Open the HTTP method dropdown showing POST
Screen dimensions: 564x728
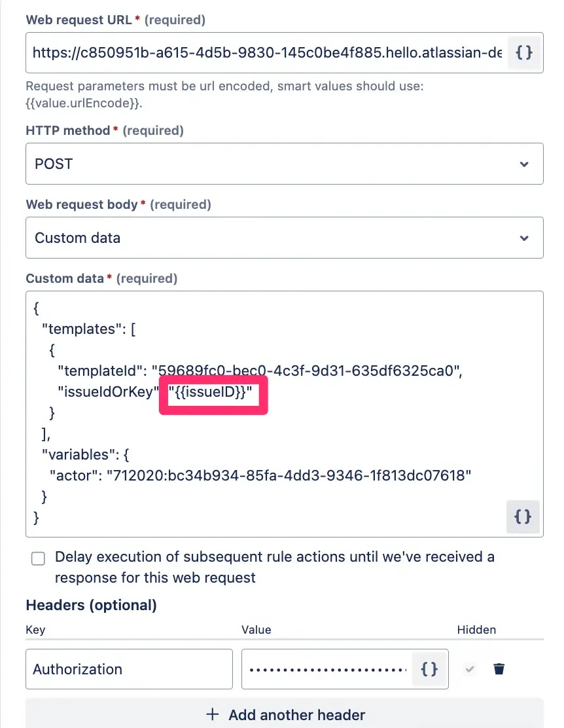(523, 164)
